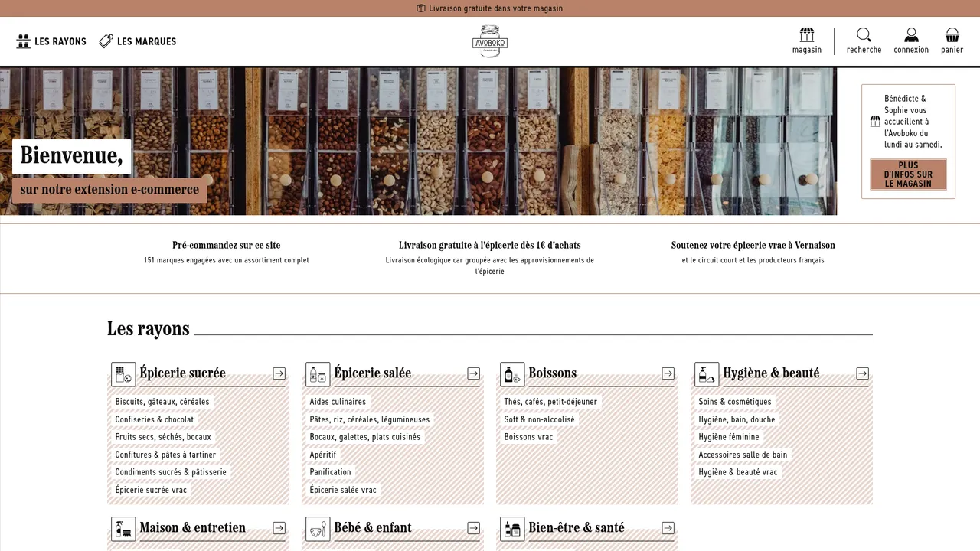Open Accessoires salle de bain link
The image size is (980, 551).
tap(743, 455)
